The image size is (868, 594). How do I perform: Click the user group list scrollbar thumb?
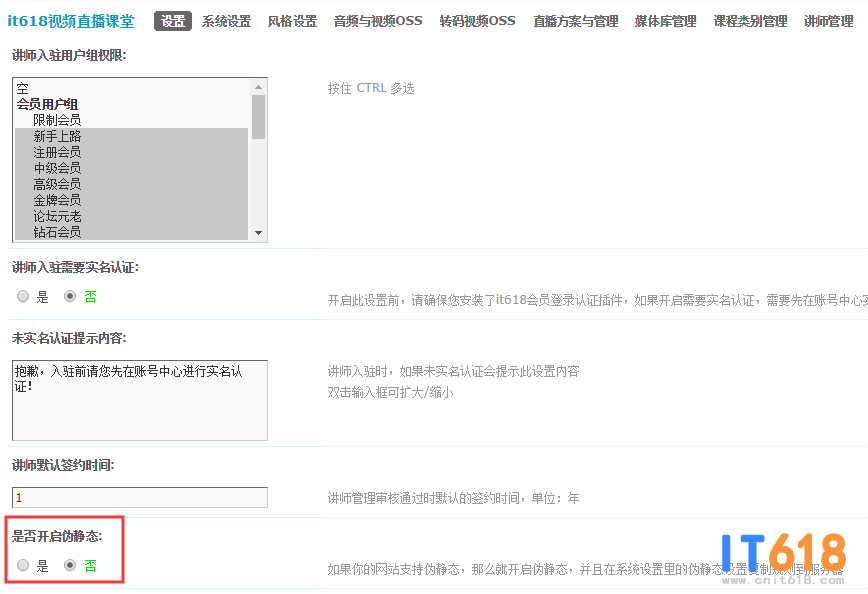tap(258, 117)
